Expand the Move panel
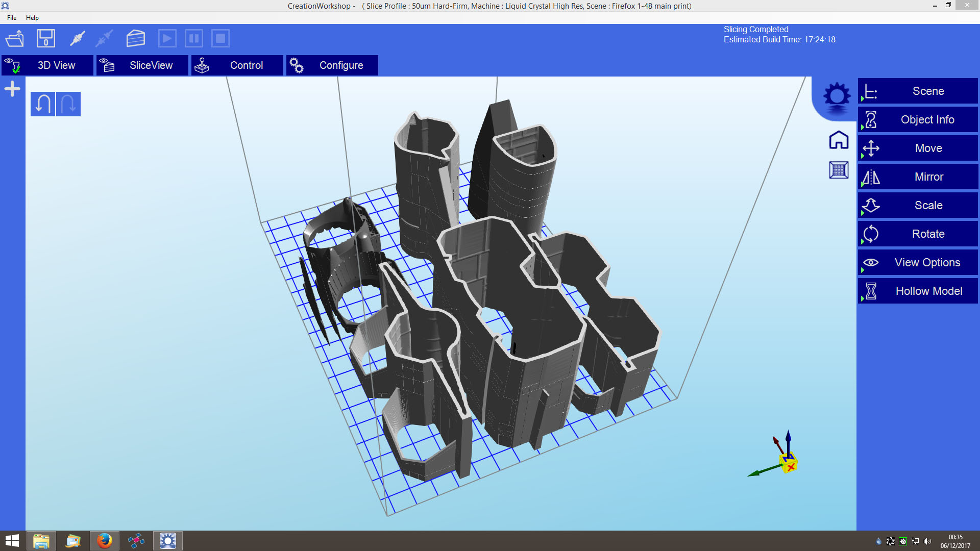Image resolution: width=980 pixels, height=551 pixels. coord(918,148)
